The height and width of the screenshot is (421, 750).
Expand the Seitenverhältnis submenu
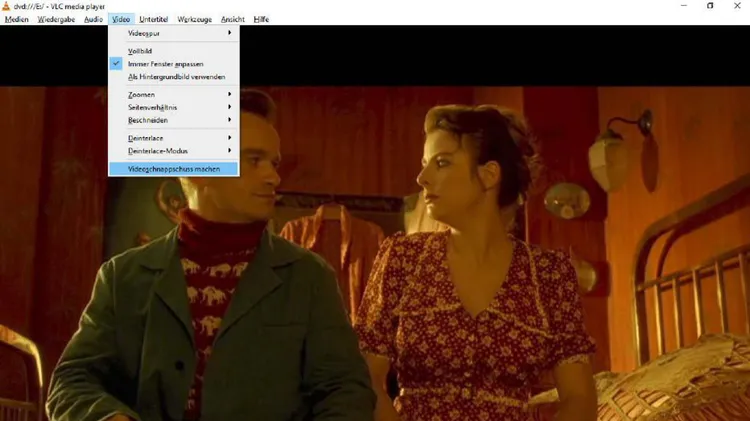174,107
